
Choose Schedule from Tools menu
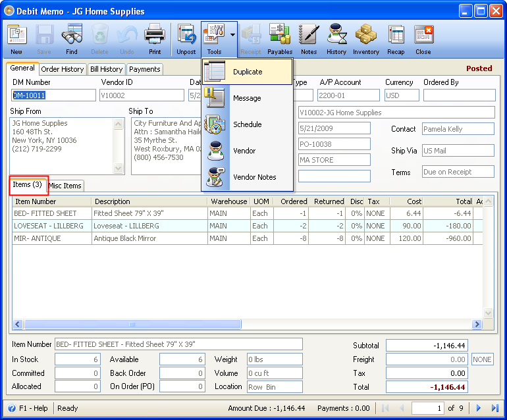point(248,124)
